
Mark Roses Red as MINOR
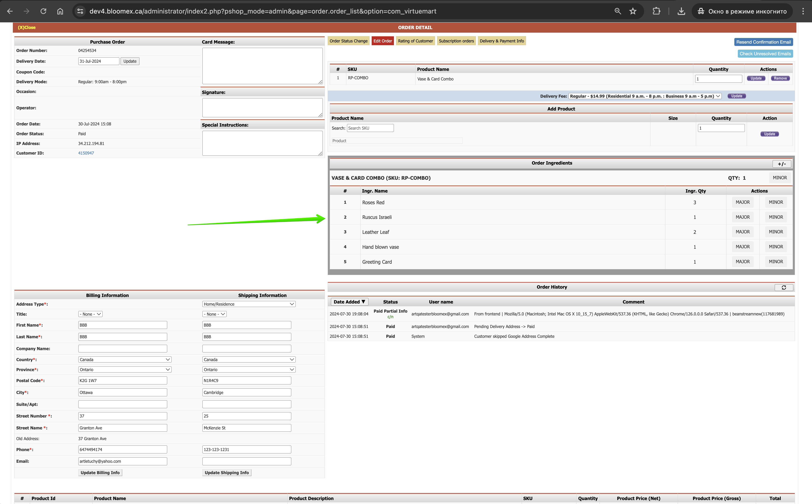[776, 202]
